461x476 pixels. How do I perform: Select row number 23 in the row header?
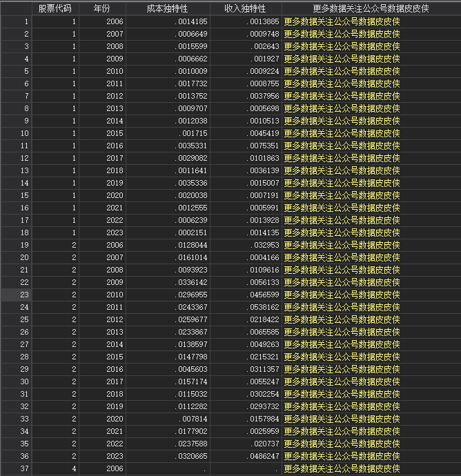(x=15, y=295)
